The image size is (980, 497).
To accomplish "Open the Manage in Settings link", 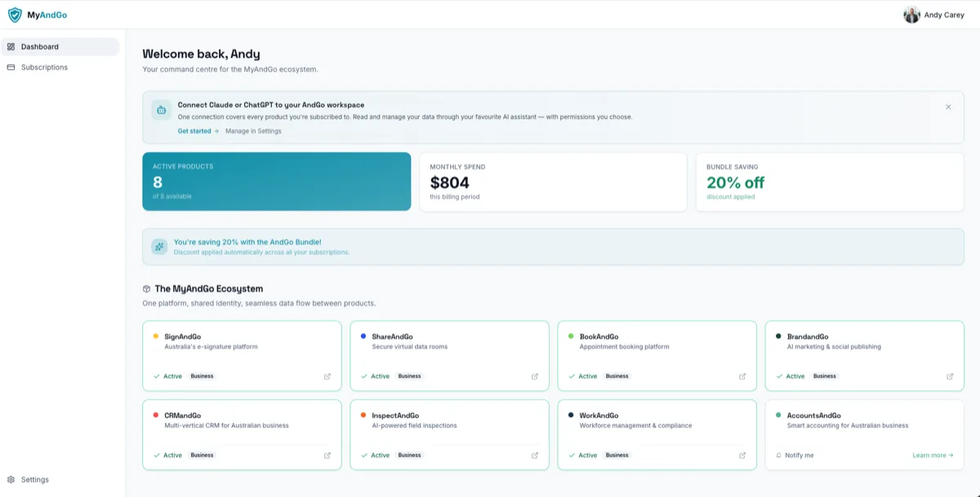I will tap(253, 131).
